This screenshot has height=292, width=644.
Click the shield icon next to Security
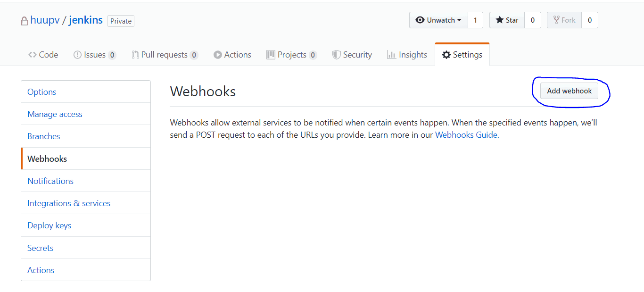(x=338, y=54)
